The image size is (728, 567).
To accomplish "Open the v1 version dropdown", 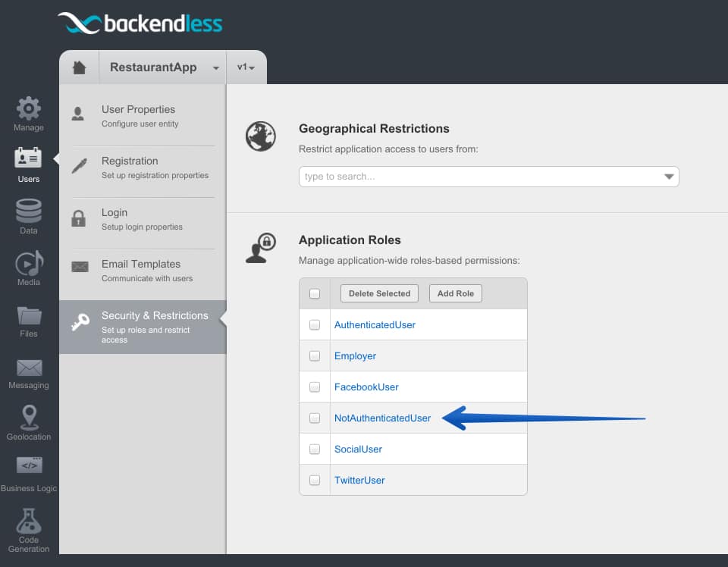I will pyautogui.click(x=246, y=67).
